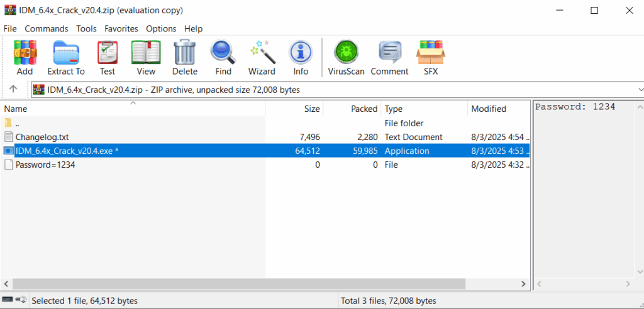Click 'Password: 1234' comment text
The width and height of the screenshot is (644, 309).
575,107
